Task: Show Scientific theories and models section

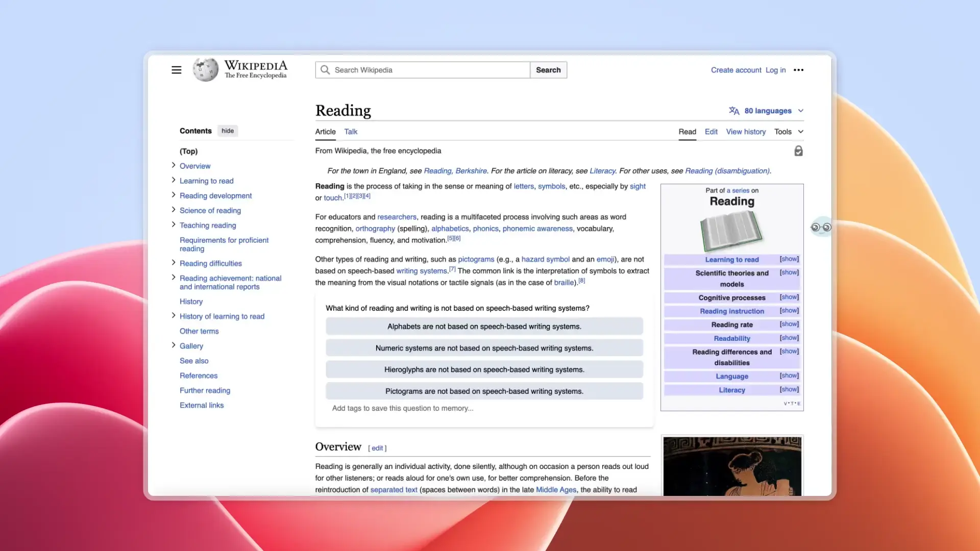Action: (789, 272)
